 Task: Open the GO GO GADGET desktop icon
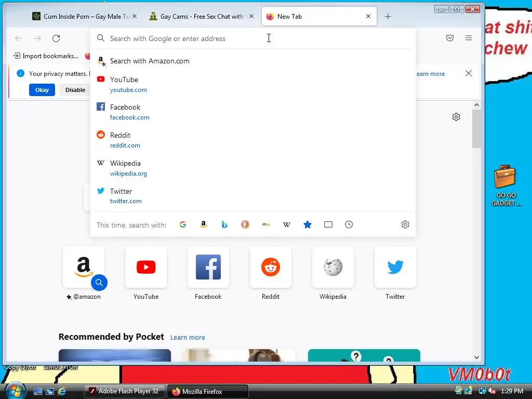506,186
